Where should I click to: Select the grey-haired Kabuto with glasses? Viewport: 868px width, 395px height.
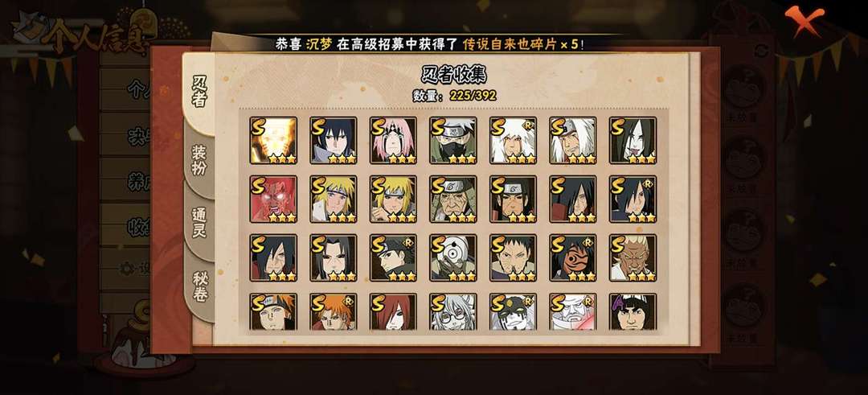[x=452, y=312]
